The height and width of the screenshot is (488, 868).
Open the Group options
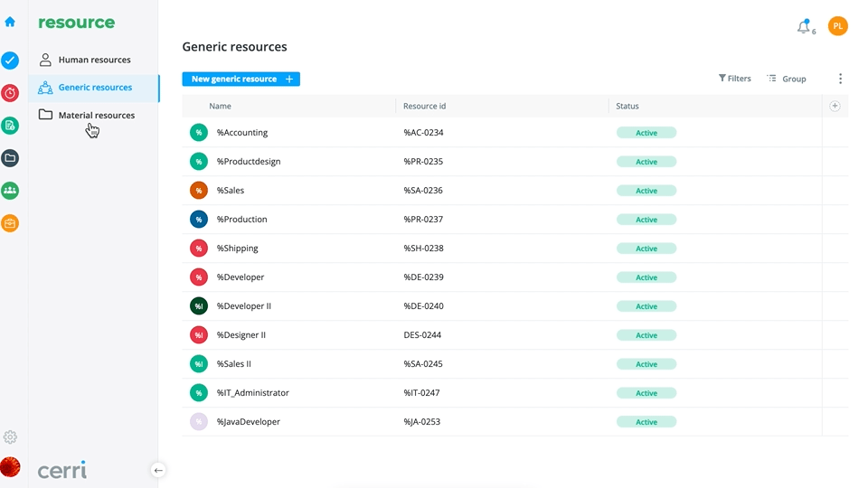pyautogui.click(x=786, y=79)
